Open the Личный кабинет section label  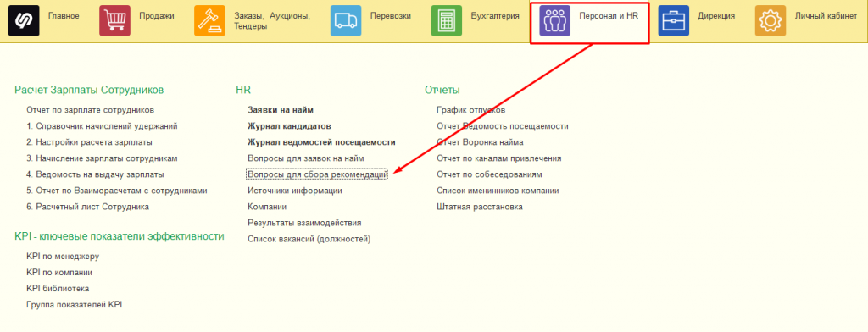pyautogui.click(x=826, y=16)
